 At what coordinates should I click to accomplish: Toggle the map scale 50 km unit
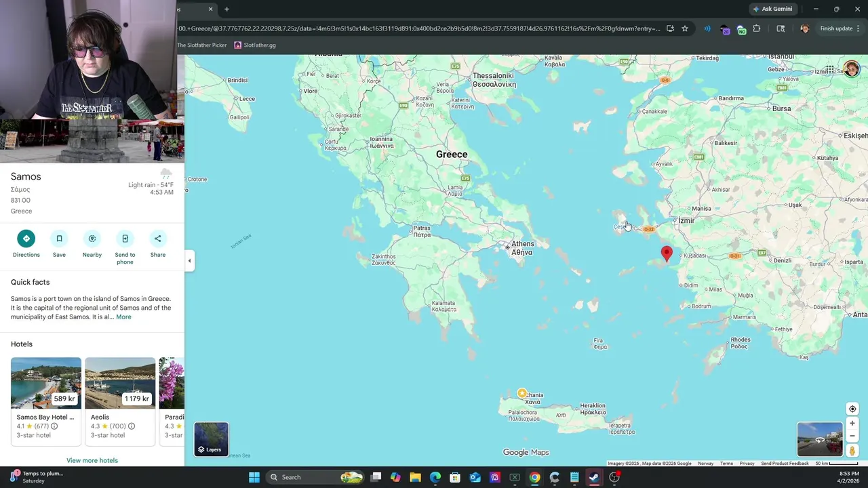click(836, 464)
